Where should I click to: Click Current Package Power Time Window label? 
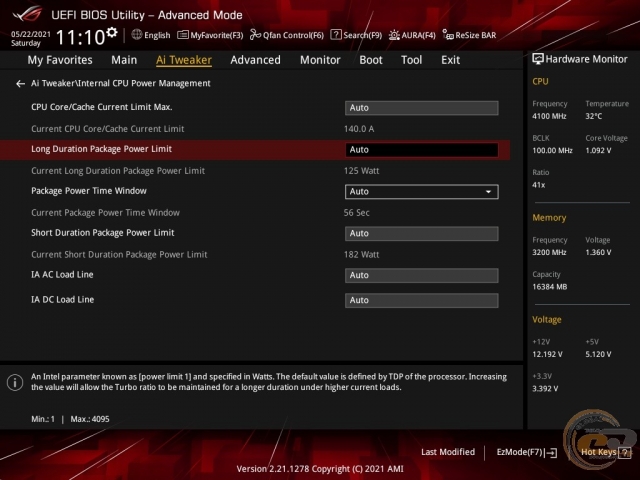105,213
